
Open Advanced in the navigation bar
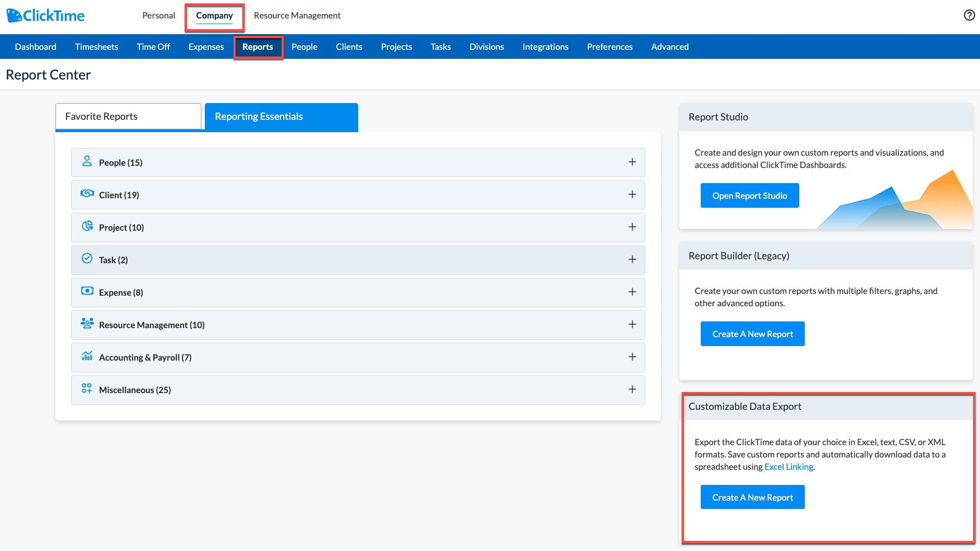coord(670,47)
